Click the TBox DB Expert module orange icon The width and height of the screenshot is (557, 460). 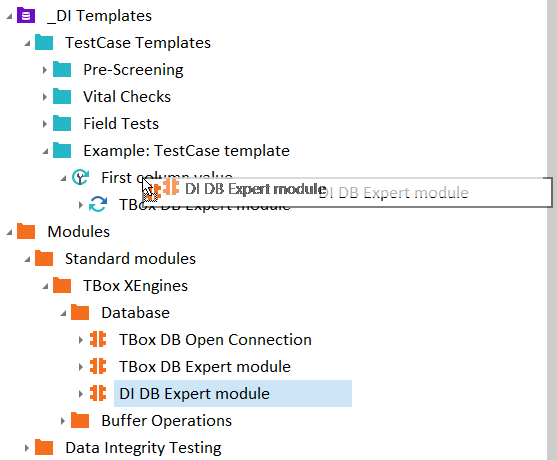[98, 366]
